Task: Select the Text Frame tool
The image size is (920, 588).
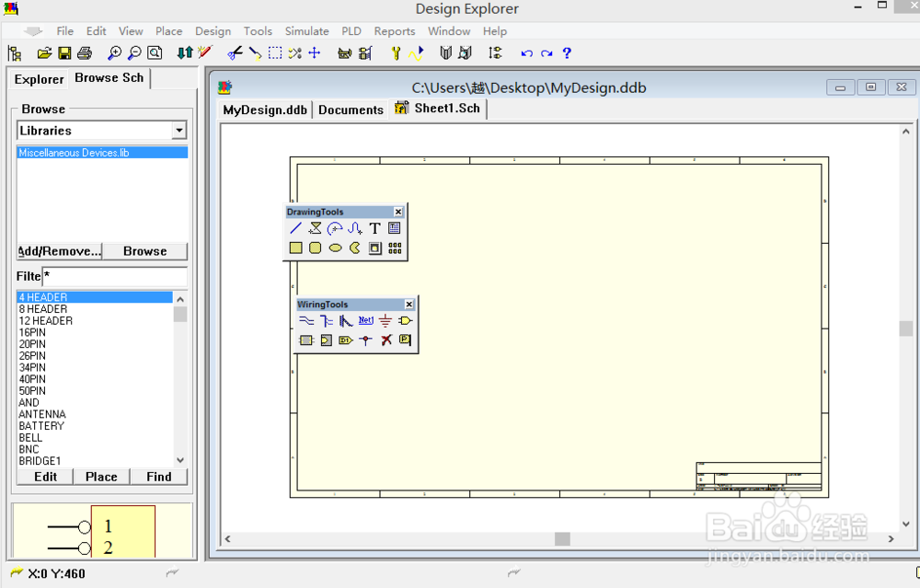Action: (x=395, y=228)
